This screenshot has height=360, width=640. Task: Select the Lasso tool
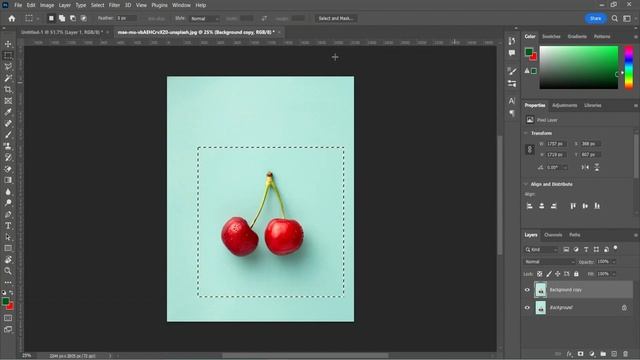8,67
